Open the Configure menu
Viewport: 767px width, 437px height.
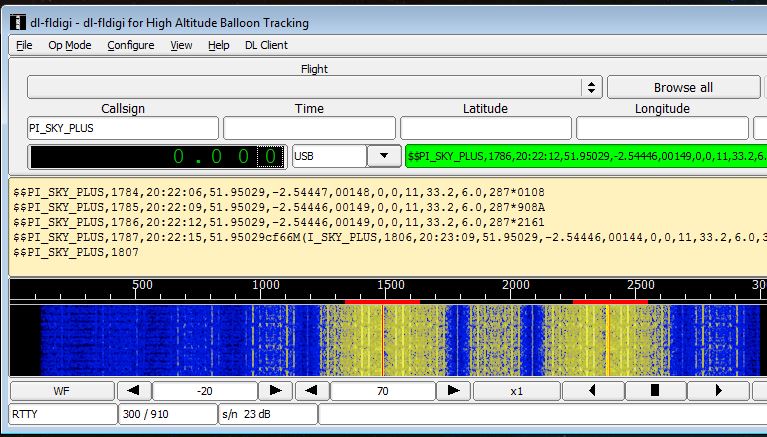(x=131, y=45)
